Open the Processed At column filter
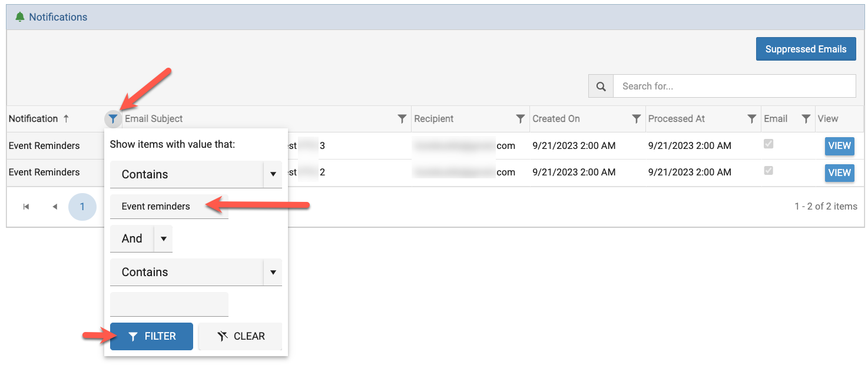This screenshot has height=365, width=868. point(751,119)
